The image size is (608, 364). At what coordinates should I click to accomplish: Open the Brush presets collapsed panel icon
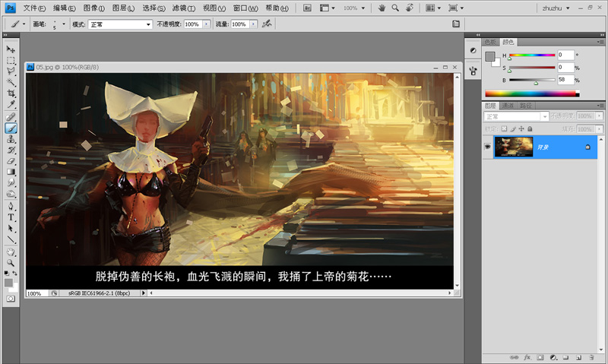tap(473, 71)
